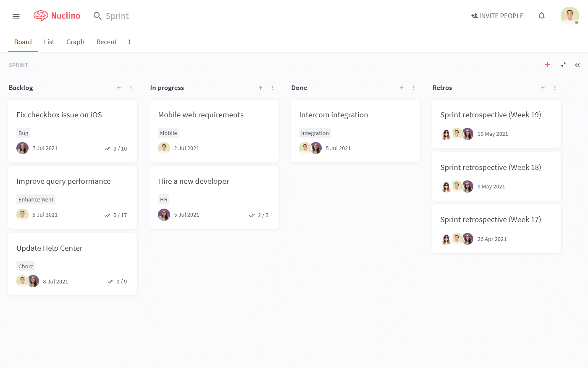Toggle compact board view icon
This screenshot has width=588, height=368.
point(564,65)
